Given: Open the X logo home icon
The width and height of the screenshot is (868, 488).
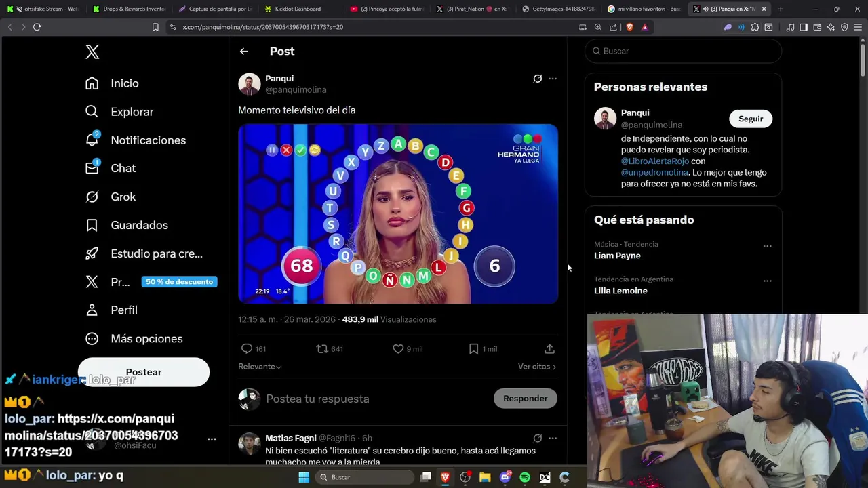Looking at the screenshot, I should coord(92,52).
